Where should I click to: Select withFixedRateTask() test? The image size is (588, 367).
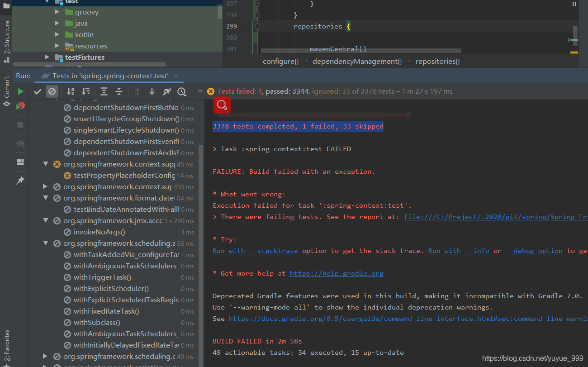pos(106,311)
